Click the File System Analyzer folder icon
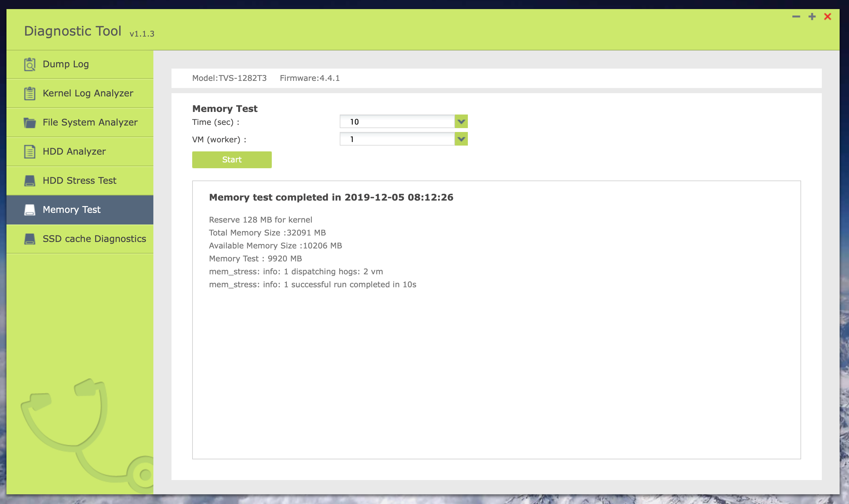This screenshot has width=849, height=504. 29,123
